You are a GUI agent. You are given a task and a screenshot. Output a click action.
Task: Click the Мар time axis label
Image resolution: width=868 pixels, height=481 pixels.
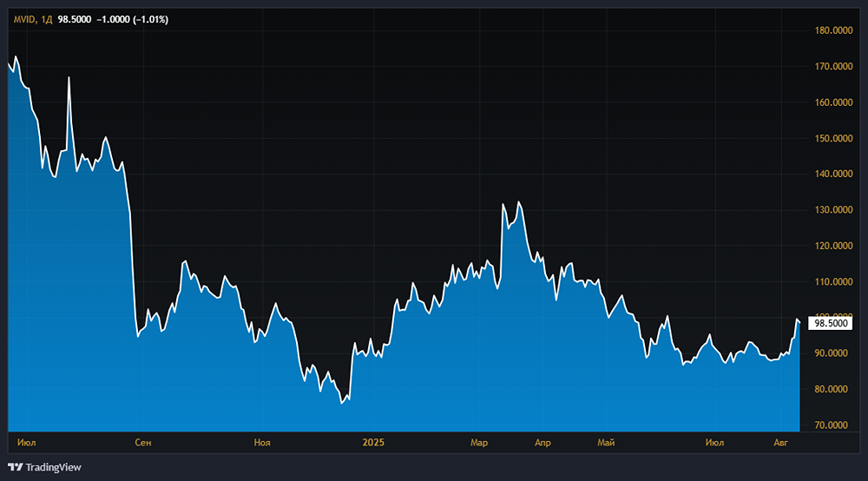click(479, 442)
